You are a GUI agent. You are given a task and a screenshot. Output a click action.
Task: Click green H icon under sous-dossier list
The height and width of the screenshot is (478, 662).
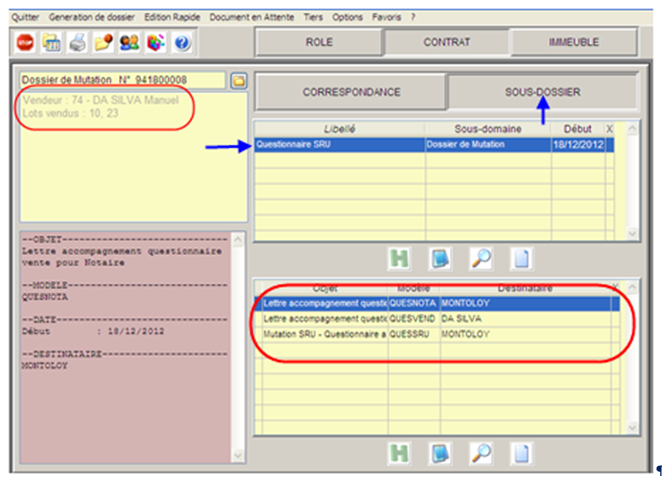[x=400, y=258]
